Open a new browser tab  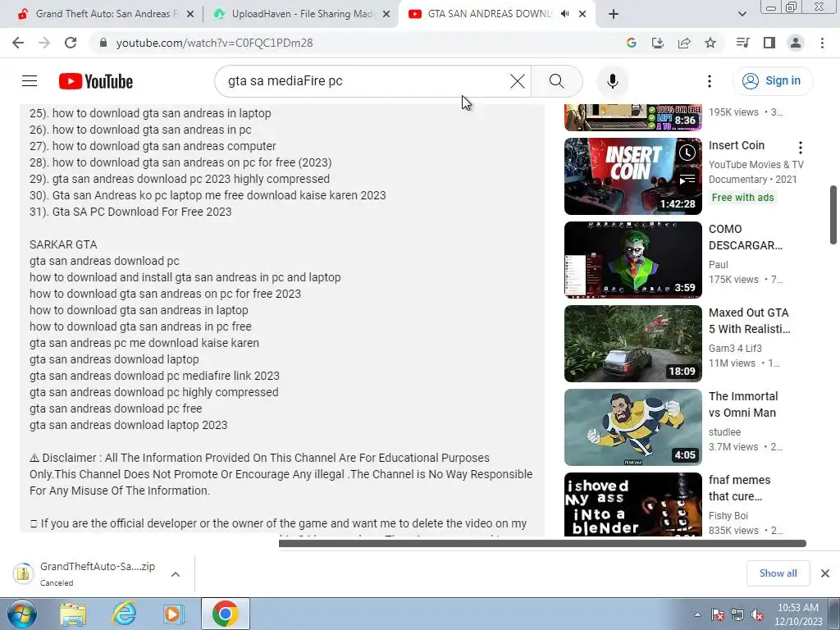tap(614, 14)
